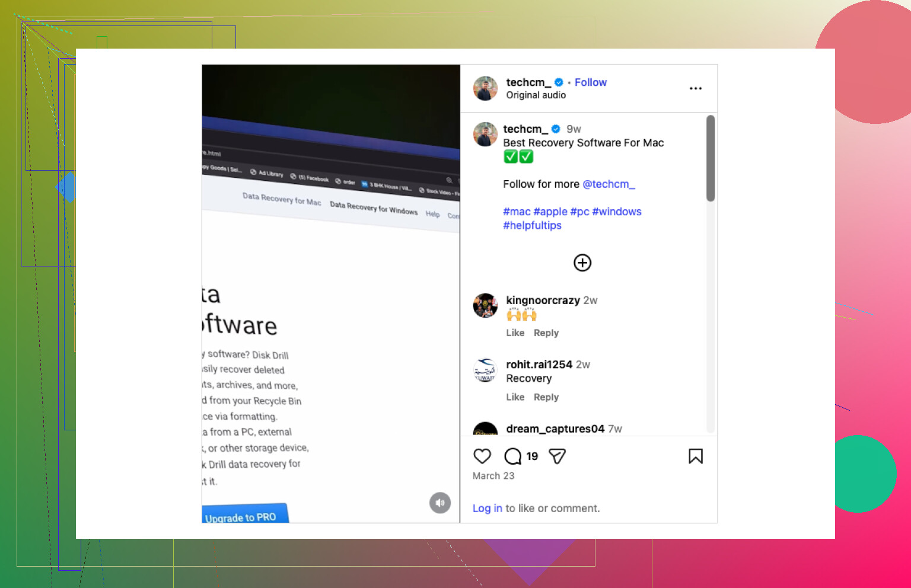The image size is (911, 588).
Task: Open techcm_ profile picture in post header
Action: [485, 88]
